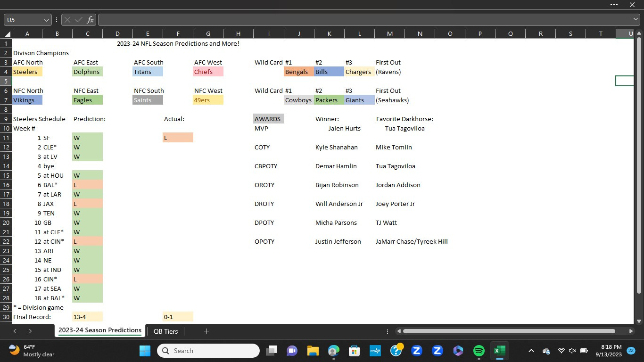This screenshot has width=644, height=362.
Task: Open the weather widget showing 64°F
Action: [32, 350]
